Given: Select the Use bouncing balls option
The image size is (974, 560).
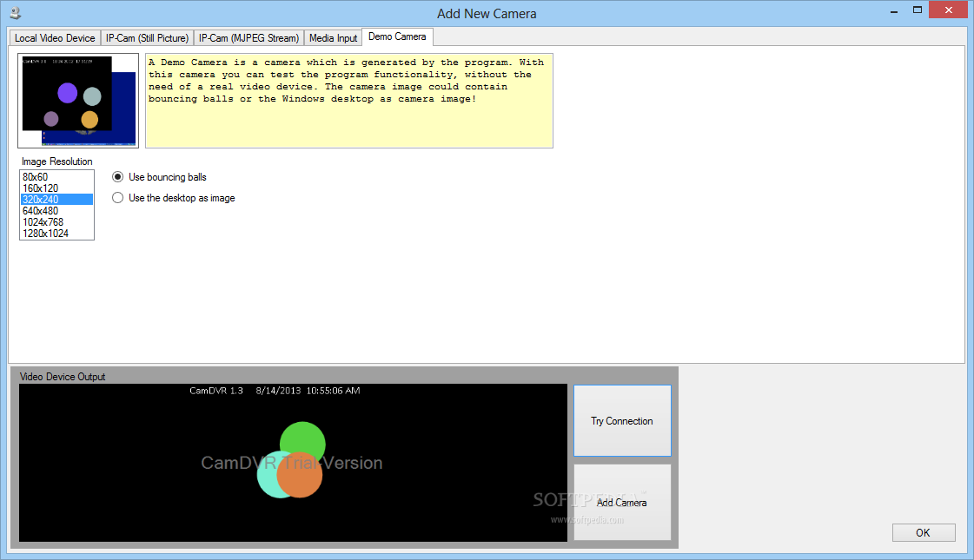Looking at the screenshot, I should click(160, 177).
